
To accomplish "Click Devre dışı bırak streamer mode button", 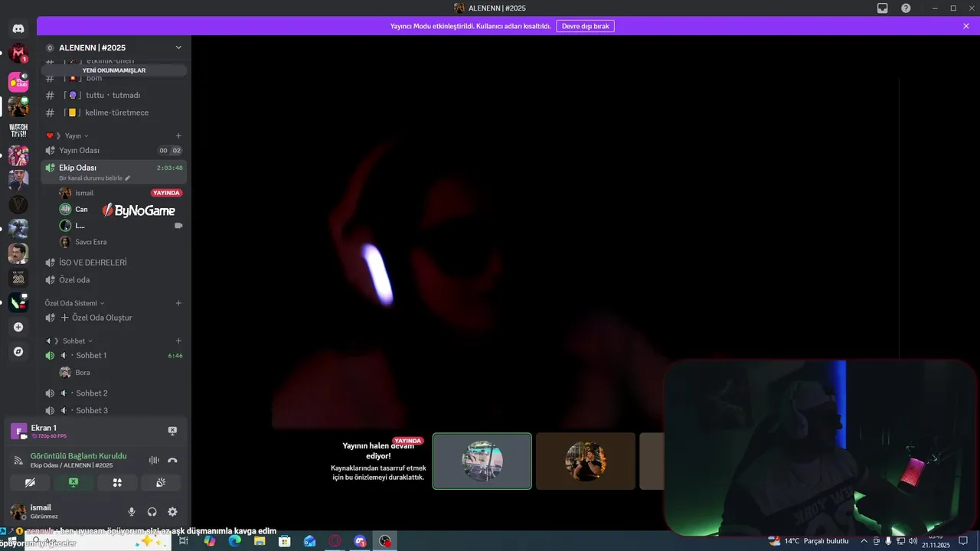I will click(x=585, y=26).
